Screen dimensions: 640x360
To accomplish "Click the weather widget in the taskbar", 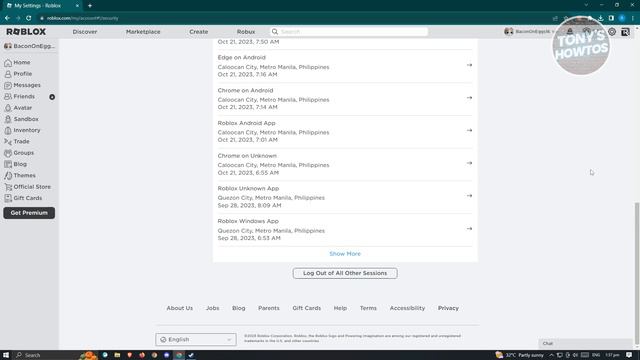I will pyautogui.click(x=520, y=355).
